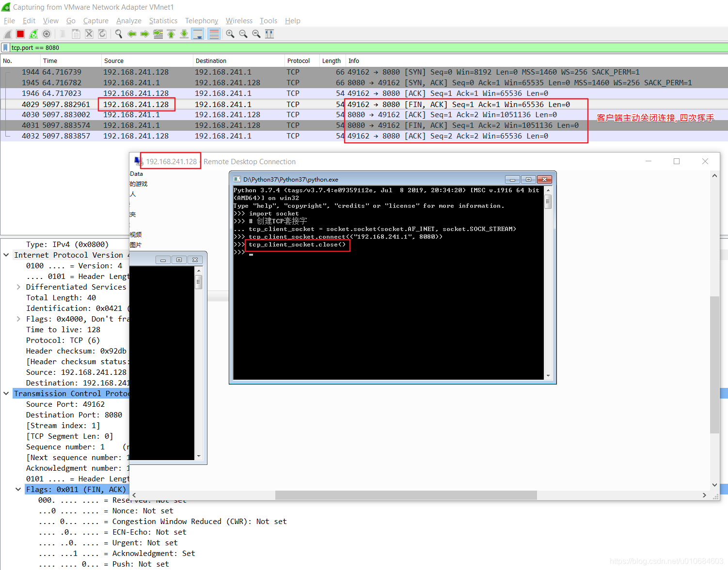Stop the running capture with red square
The height and width of the screenshot is (570, 728).
coord(20,34)
